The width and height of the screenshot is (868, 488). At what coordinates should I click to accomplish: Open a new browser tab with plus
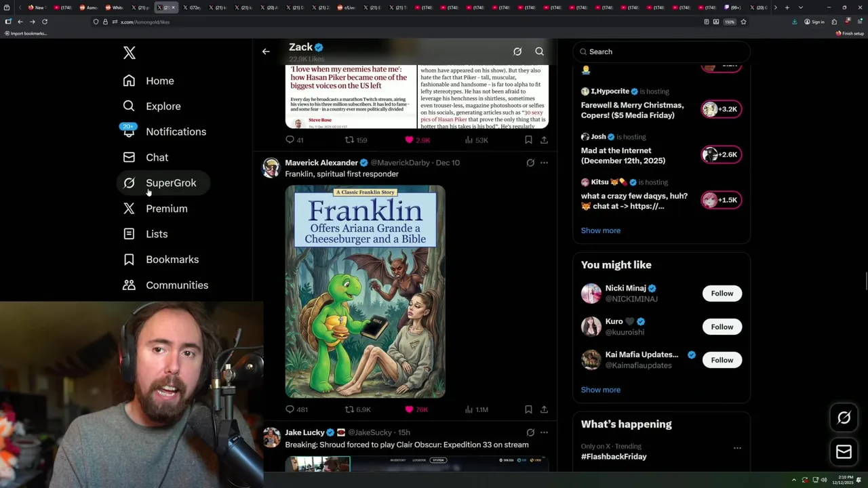(787, 7)
